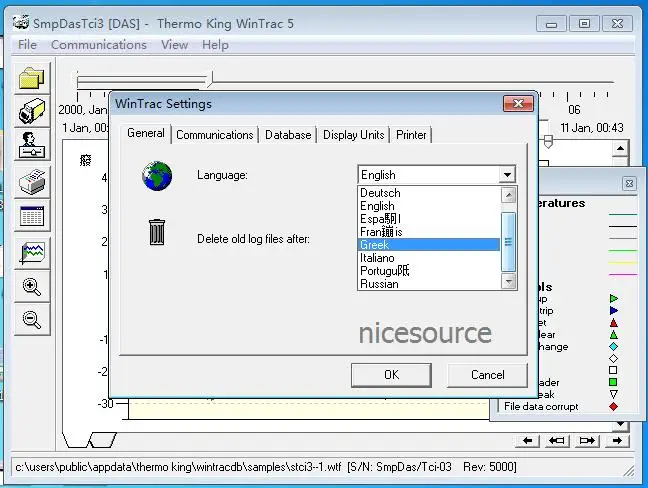Viewport: 648px width, 488px height.
Task: Switch to the General tab
Action: 146,133
